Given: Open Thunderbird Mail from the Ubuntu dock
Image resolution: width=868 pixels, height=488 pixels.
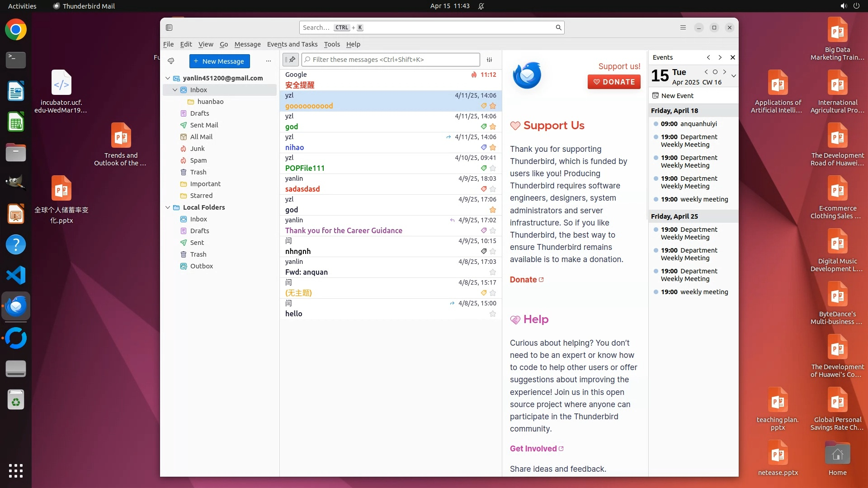Looking at the screenshot, I should click(x=16, y=306).
